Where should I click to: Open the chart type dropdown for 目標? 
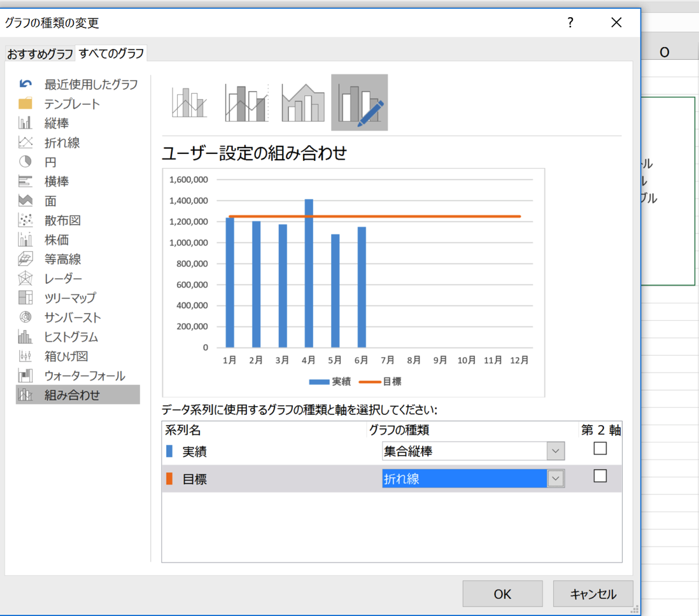(556, 479)
